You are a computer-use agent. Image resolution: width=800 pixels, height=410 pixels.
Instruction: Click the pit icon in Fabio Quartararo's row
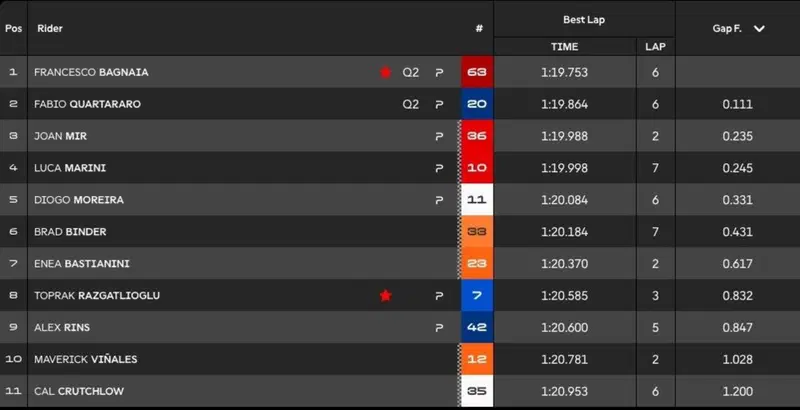(439, 105)
